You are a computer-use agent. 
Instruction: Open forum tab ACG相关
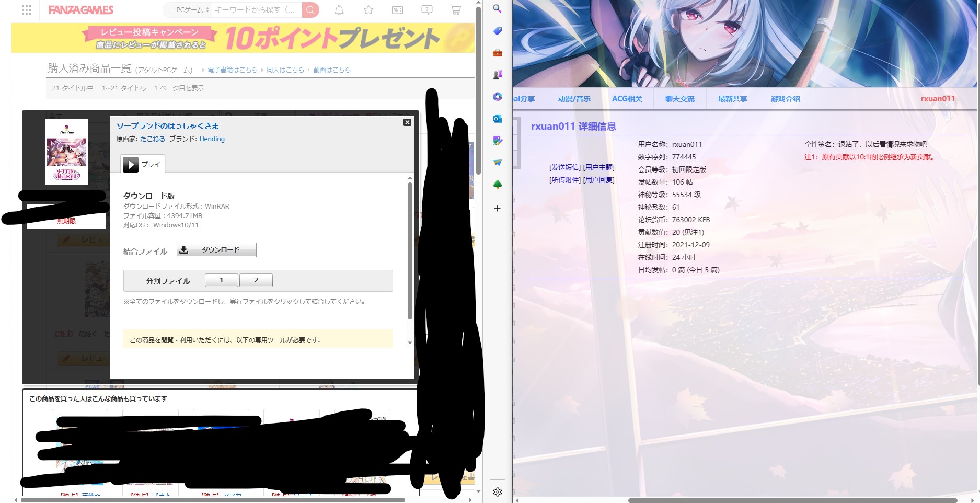click(627, 99)
